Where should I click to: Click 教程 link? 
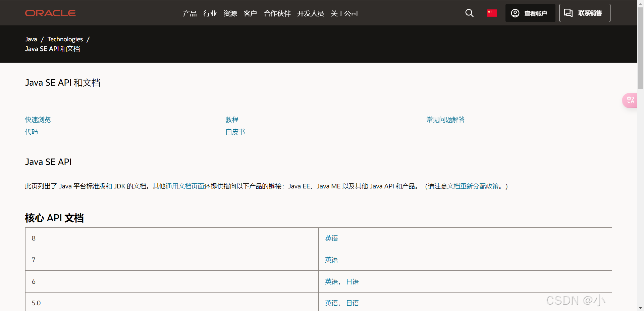(232, 120)
